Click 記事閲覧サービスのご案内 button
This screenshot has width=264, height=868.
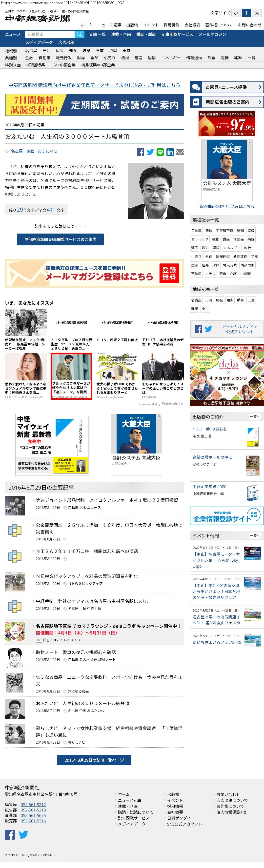[60, 239]
